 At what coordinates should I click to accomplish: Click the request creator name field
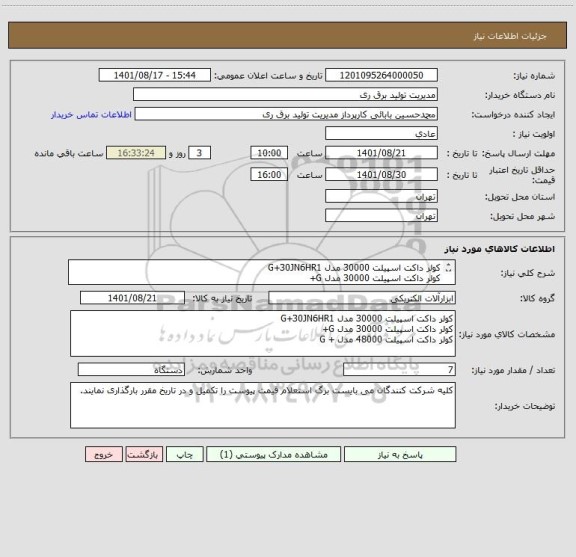click(286, 114)
